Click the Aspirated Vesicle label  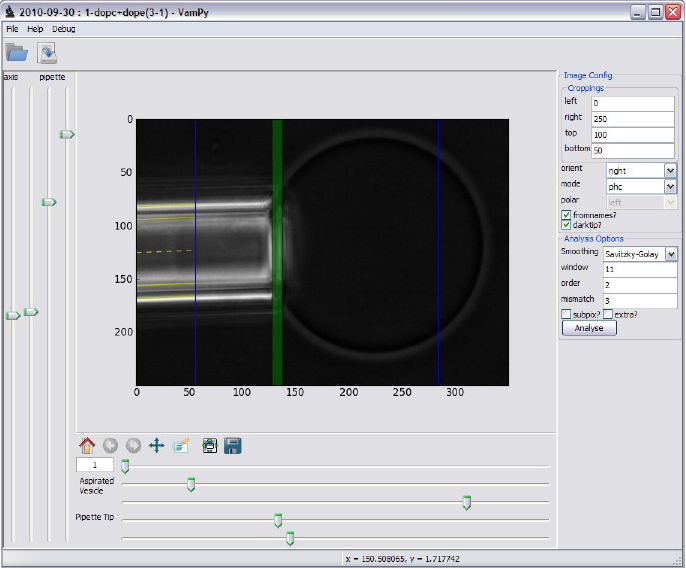click(97, 486)
